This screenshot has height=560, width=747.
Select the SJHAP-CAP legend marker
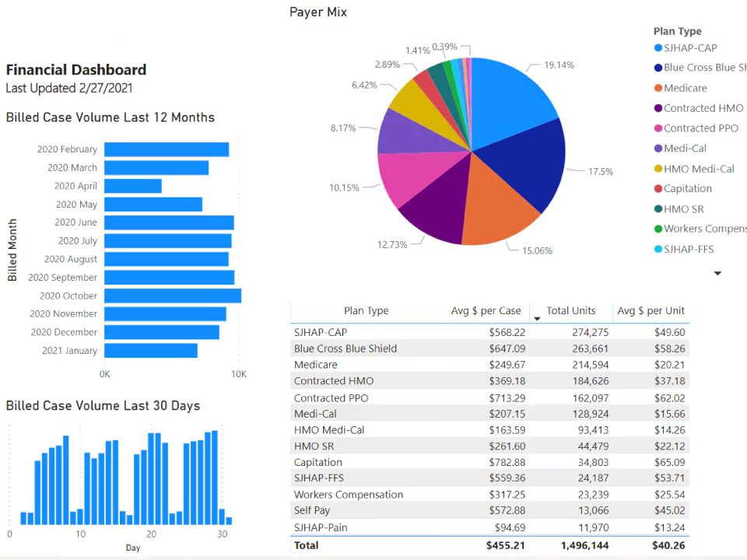(658, 47)
